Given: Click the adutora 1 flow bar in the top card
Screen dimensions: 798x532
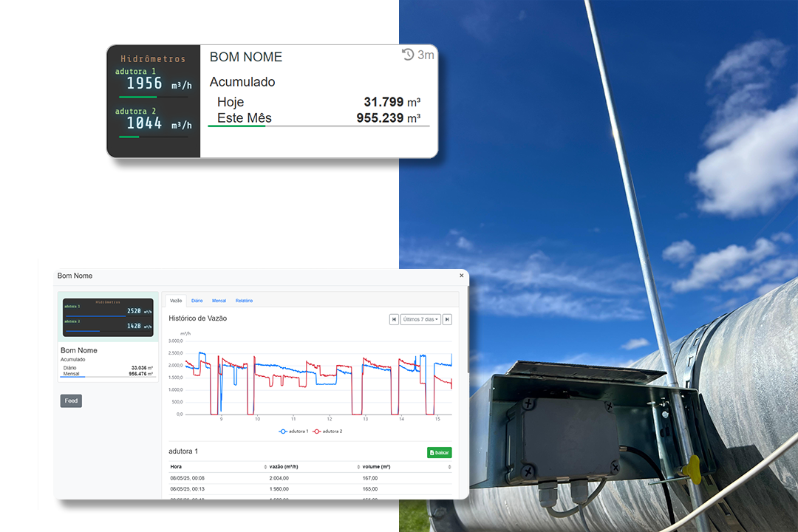Looking at the screenshot, I should click(x=153, y=97).
